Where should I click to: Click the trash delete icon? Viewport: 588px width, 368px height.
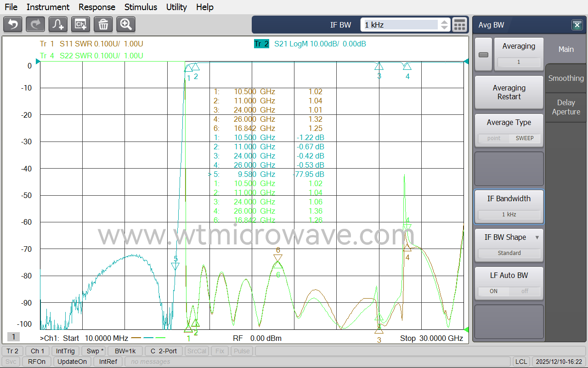tap(103, 24)
